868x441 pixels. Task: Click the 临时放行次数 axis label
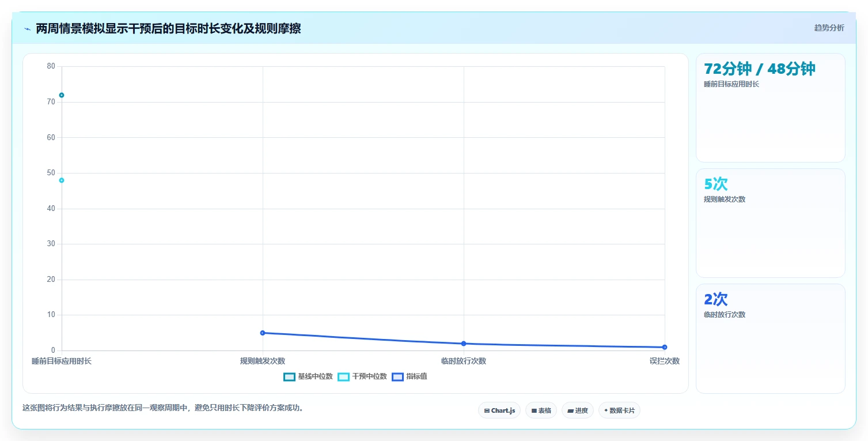coord(464,361)
